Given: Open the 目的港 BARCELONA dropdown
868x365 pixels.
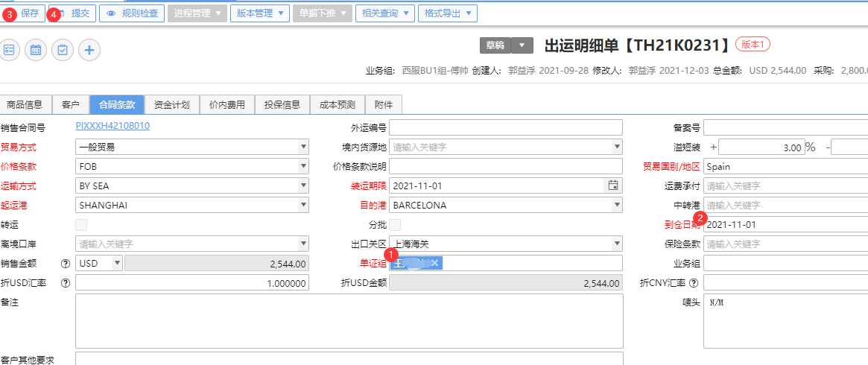Looking at the screenshot, I should [x=617, y=205].
